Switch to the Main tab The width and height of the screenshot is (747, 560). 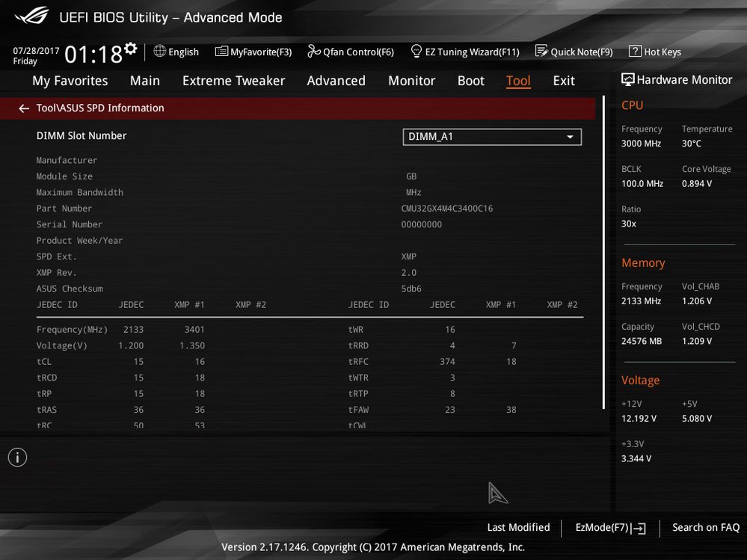145,81
